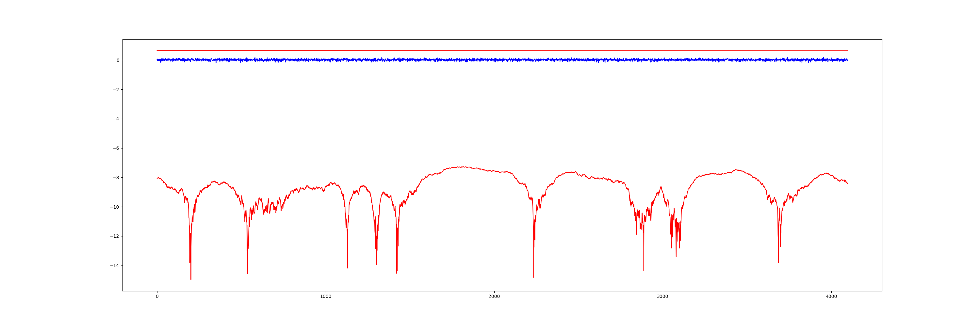This screenshot has width=980, height=327.
Task: Click the y-axis tick label −12
Action: 115,236
